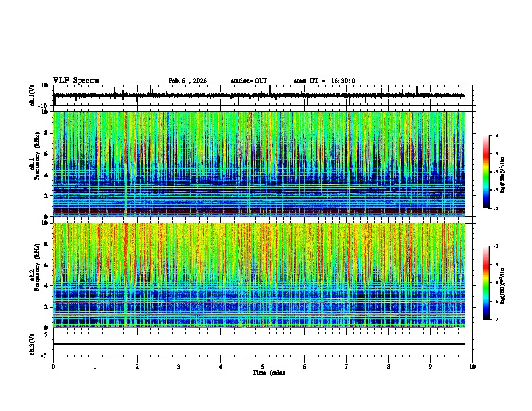Click the time axis tick label "2"
Viewport: 532px width, 411px height.
coord(137,367)
